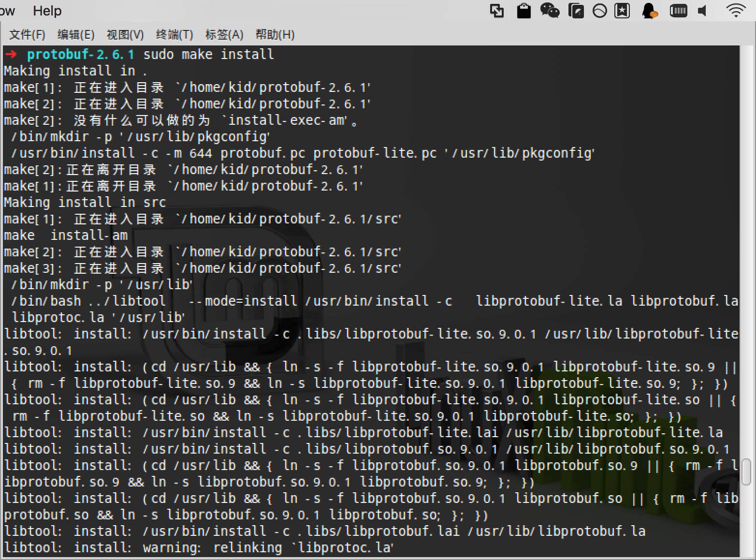This screenshot has height=560, width=756.
Task: Open the 文件(F) menu
Action: [27, 34]
